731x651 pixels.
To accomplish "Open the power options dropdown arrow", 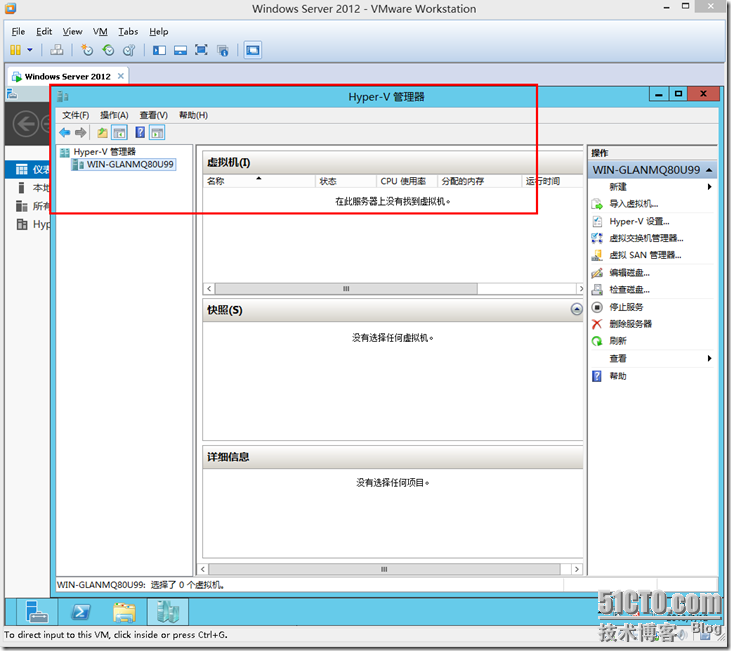I will tap(30, 50).
